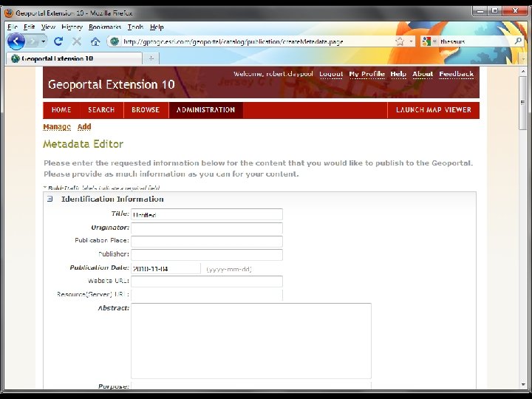
Task: Click the Help link in page header
Action: [x=398, y=74]
